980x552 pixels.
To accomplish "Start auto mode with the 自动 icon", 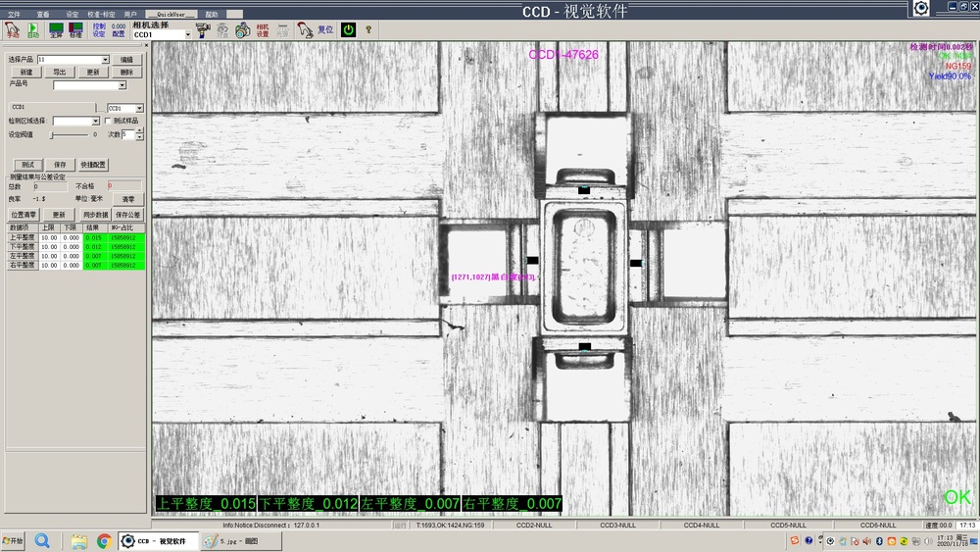I will pyautogui.click(x=32, y=30).
